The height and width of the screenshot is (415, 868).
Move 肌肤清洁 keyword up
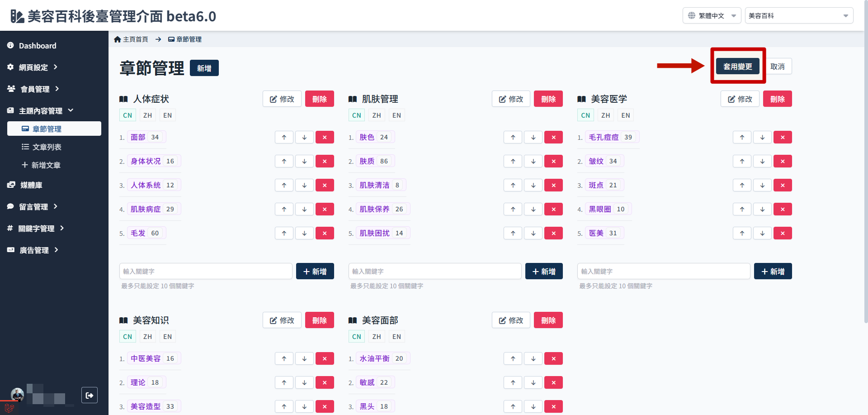tap(513, 185)
